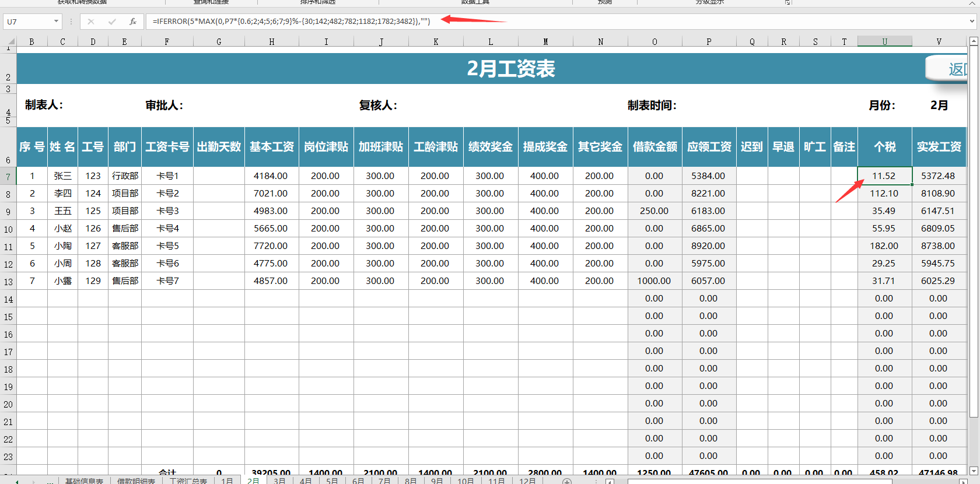Open the 基础信息表 sheet tab
This screenshot has width=980, height=484.
84,481
